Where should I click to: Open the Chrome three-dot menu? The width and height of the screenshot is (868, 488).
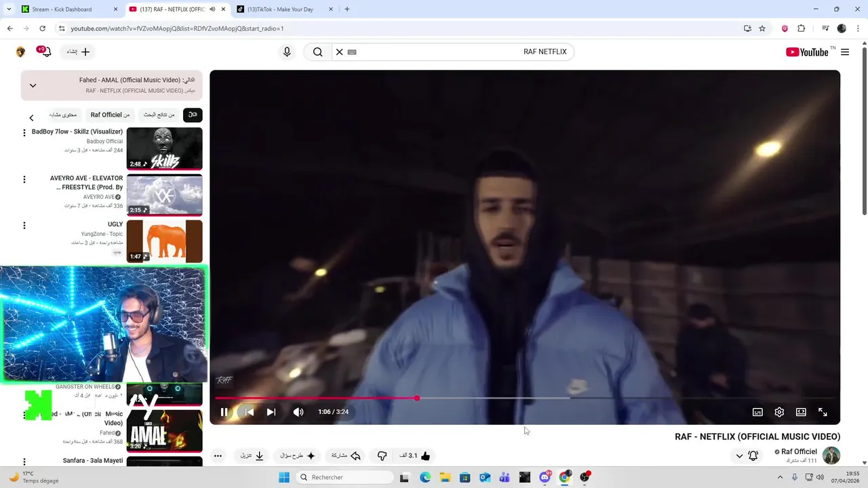tap(859, 28)
